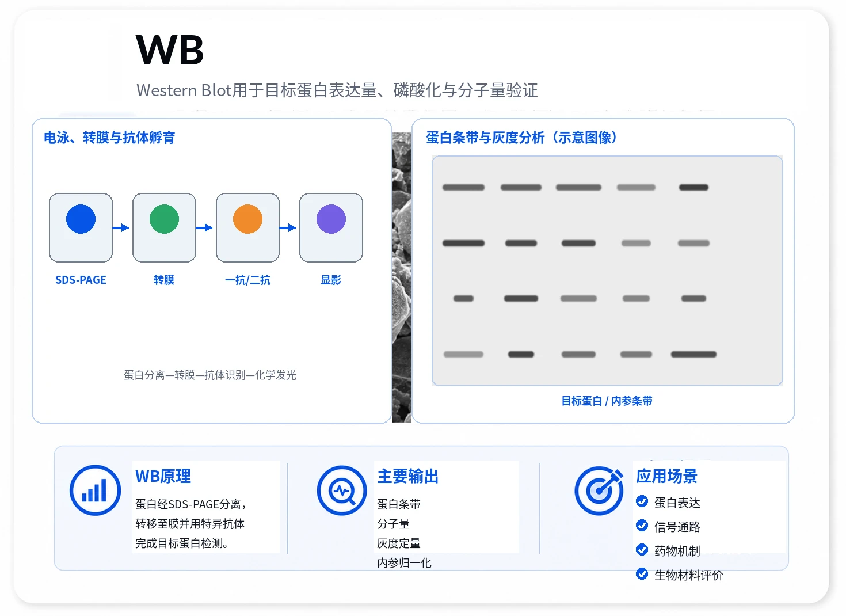846x616 pixels.
Task: Click the checkmark icon next to 生物材料评价
Action: tap(642, 574)
